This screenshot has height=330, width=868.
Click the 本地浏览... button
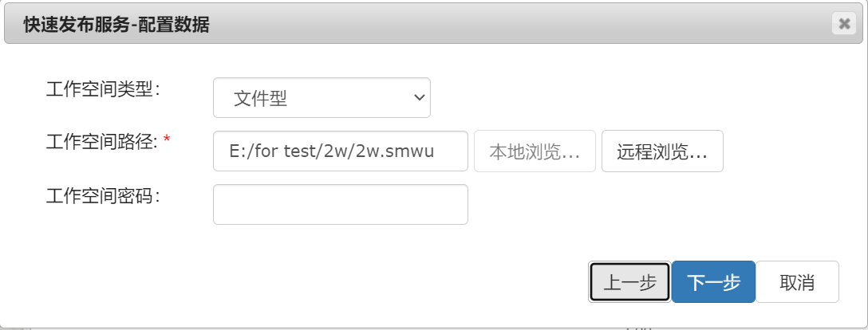point(535,151)
